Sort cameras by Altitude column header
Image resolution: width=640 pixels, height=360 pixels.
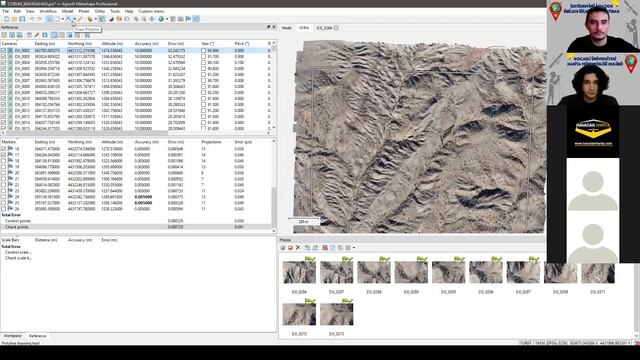[112, 43]
